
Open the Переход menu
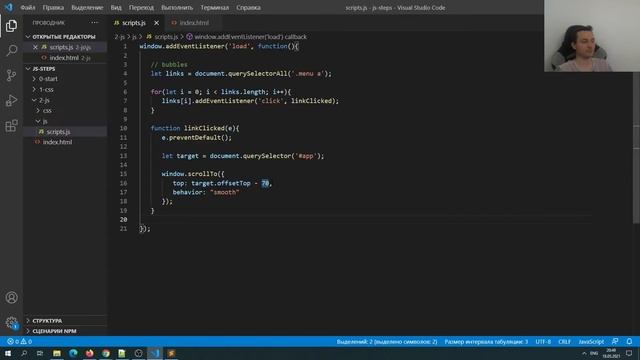[x=141, y=8]
